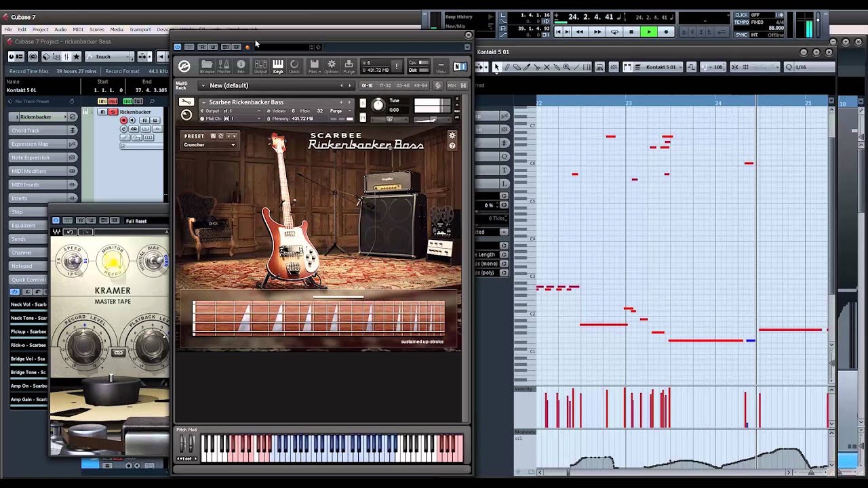Open the instrument Purge dropdown
868x488 pixels.
click(x=339, y=110)
